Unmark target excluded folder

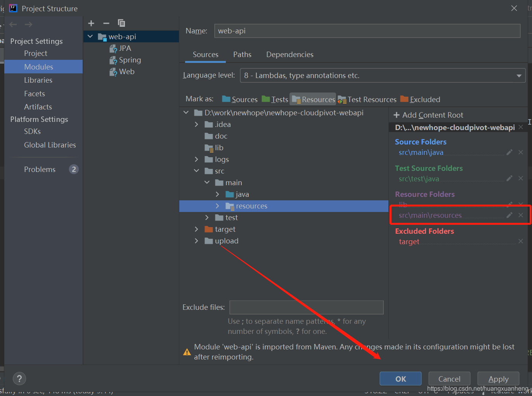click(521, 241)
